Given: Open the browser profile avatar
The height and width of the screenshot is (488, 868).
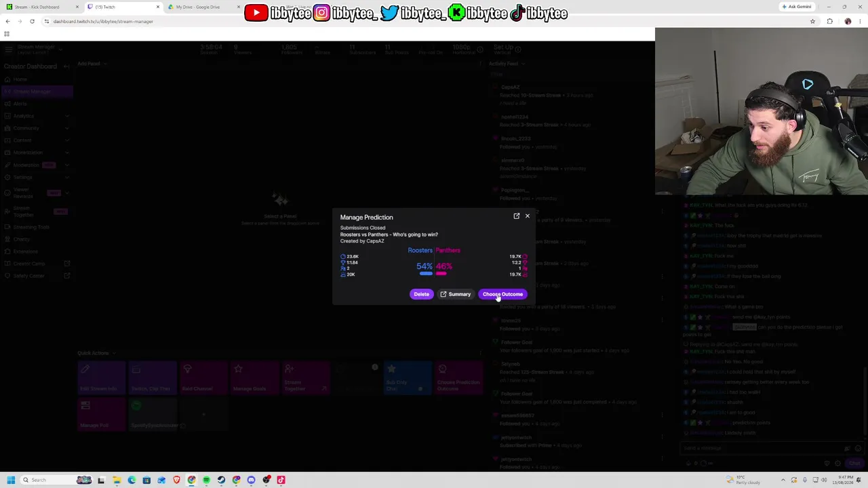Looking at the screenshot, I should (x=848, y=21).
